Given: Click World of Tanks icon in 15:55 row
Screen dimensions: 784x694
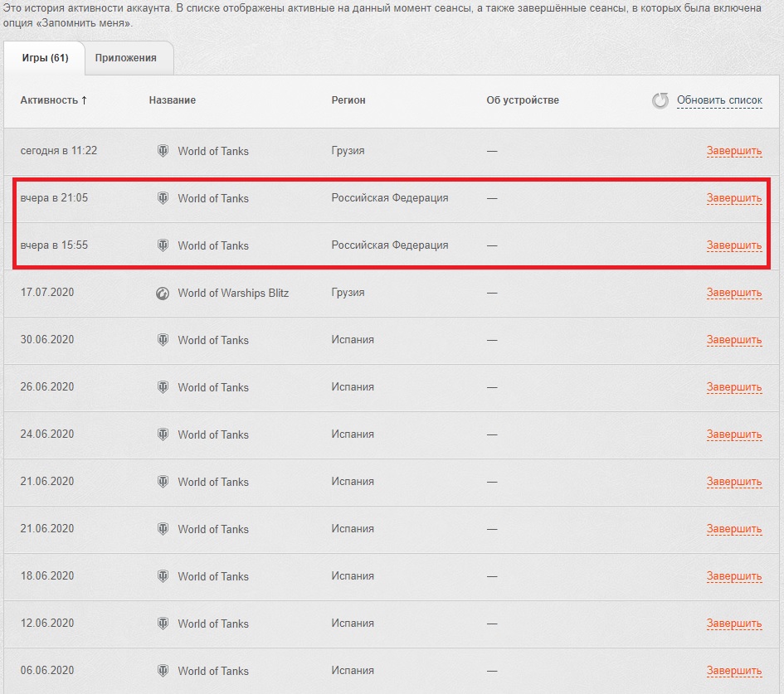Looking at the screenshot, I should [x=163, y=245].
